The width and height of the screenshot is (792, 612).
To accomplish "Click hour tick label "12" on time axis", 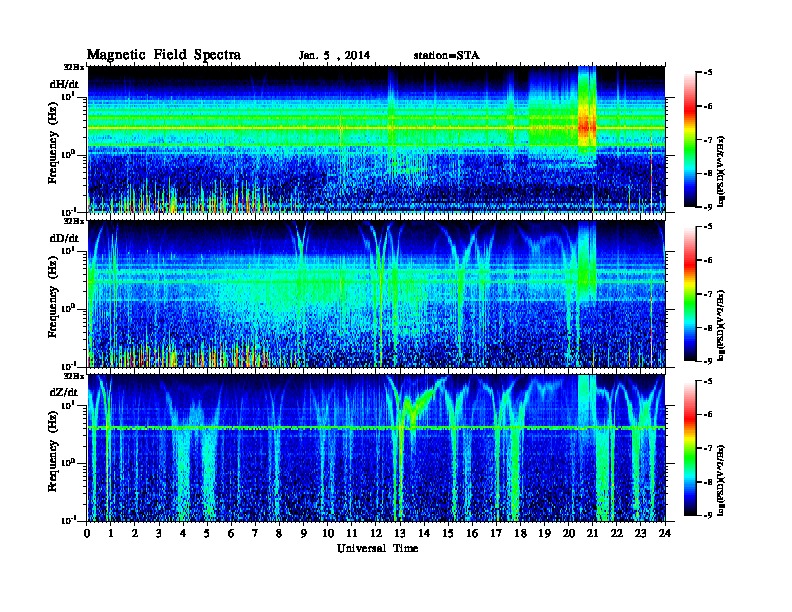I will [x=376, y=533].
